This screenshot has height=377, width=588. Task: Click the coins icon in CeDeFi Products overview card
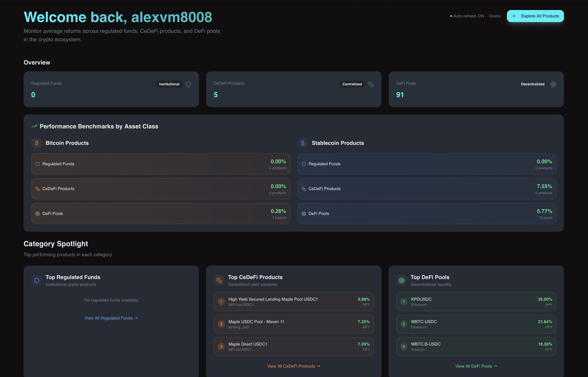[x=371, y=84]
